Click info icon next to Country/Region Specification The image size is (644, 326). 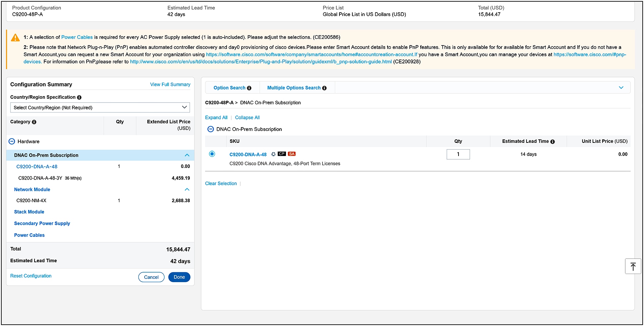point(79,97)
